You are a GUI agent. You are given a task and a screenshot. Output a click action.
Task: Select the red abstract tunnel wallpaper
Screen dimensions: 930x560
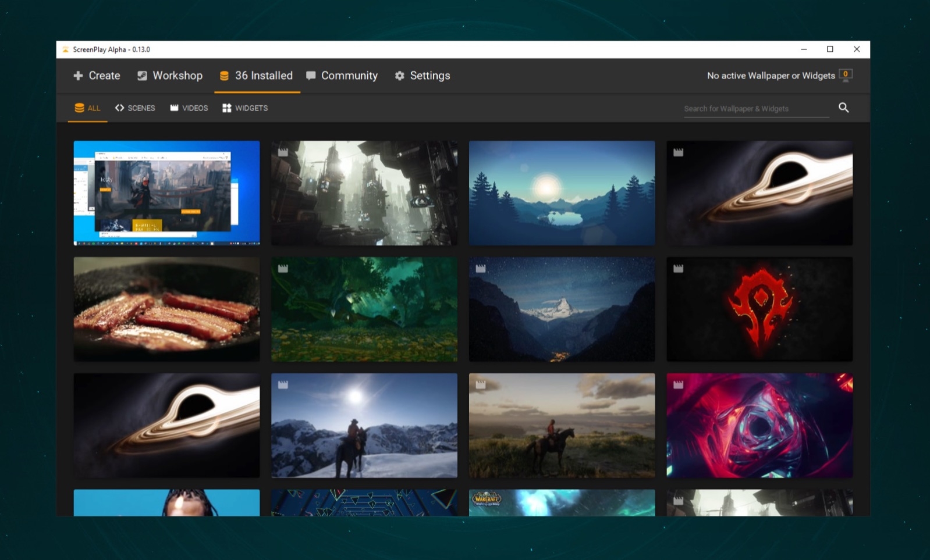pyautogui.click(x=759, y=425)
